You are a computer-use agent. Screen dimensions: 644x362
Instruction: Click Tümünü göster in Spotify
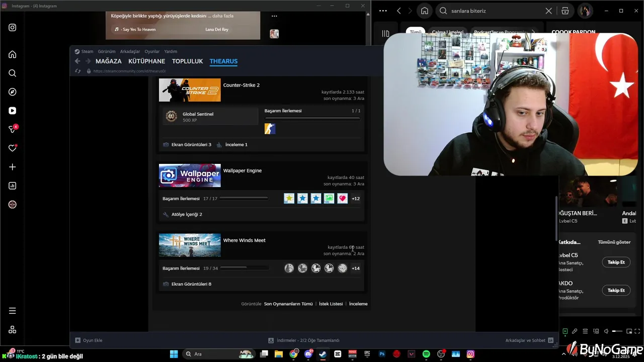(614, 242)
